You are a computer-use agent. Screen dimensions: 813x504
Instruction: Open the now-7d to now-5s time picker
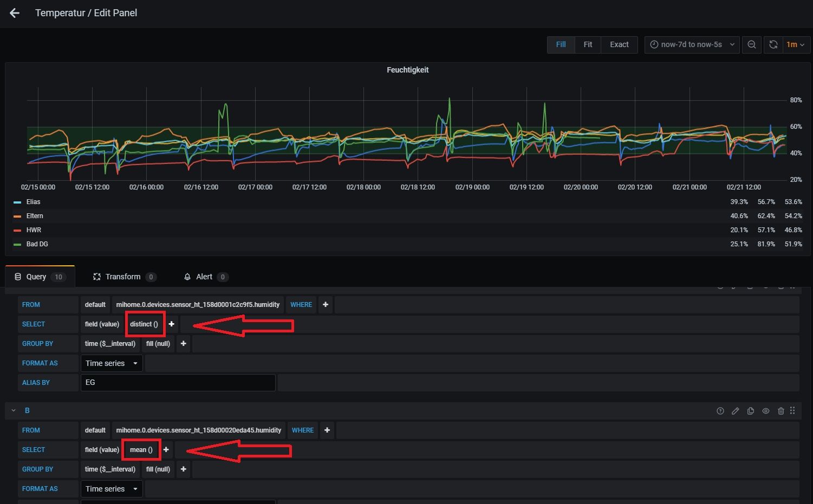pos(692,44)
